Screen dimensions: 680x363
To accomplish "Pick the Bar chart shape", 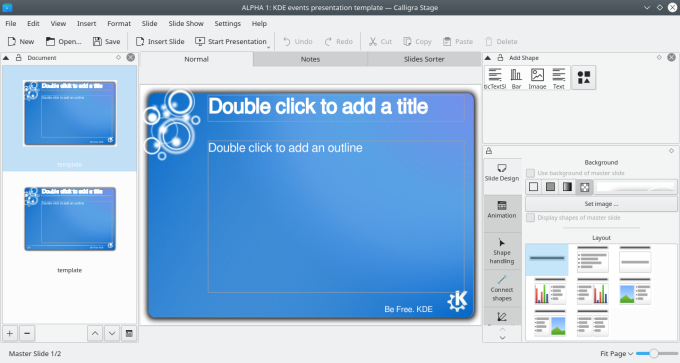I will 516,78.
